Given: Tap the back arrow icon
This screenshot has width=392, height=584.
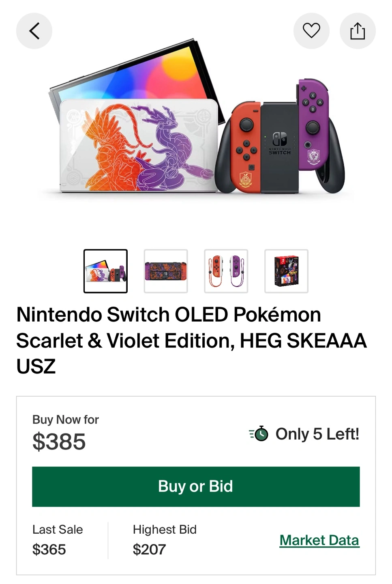Looking at the screenshot, I should (x=34, y=31).
